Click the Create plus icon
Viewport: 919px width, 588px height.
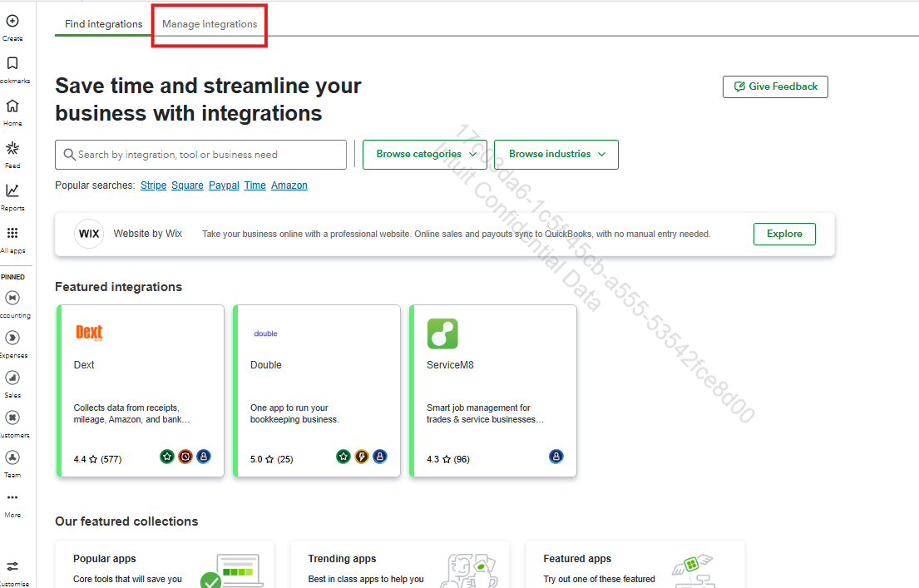[x=12, y=21]
